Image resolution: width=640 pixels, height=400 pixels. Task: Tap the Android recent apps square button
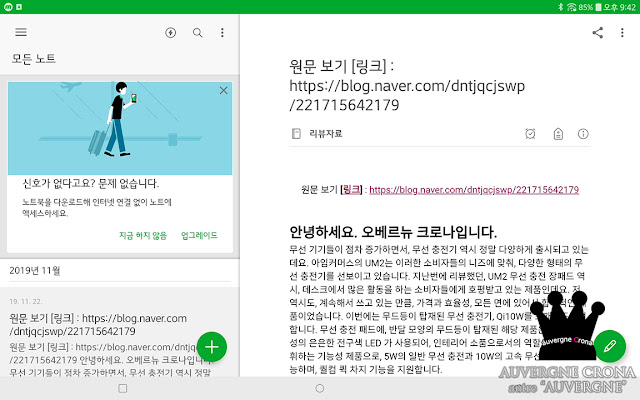pos(122,388)
